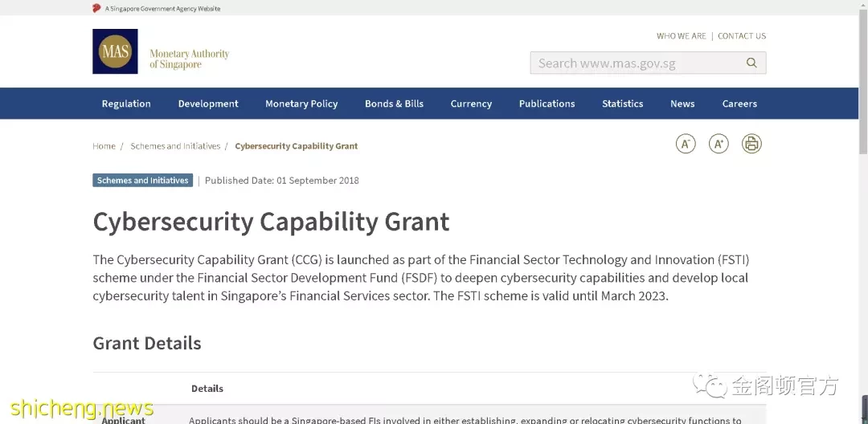
Task: Open the Statistics menu
Action: point(623,104)
